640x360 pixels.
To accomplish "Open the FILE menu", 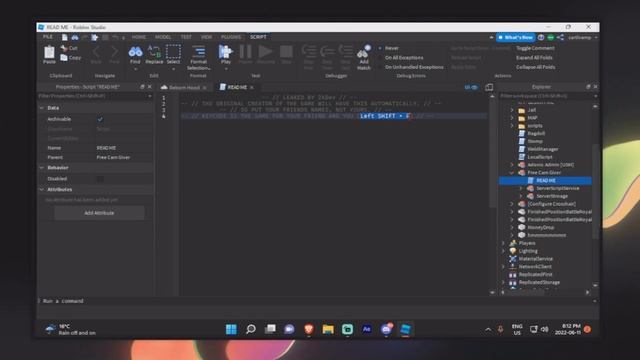I will 48,37.
